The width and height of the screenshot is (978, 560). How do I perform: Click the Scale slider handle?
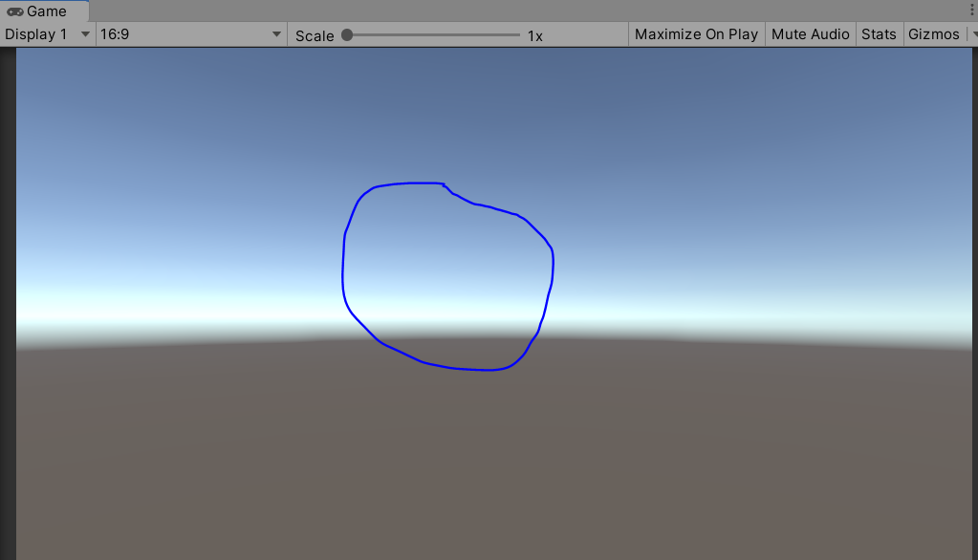[x=346, y=33]
